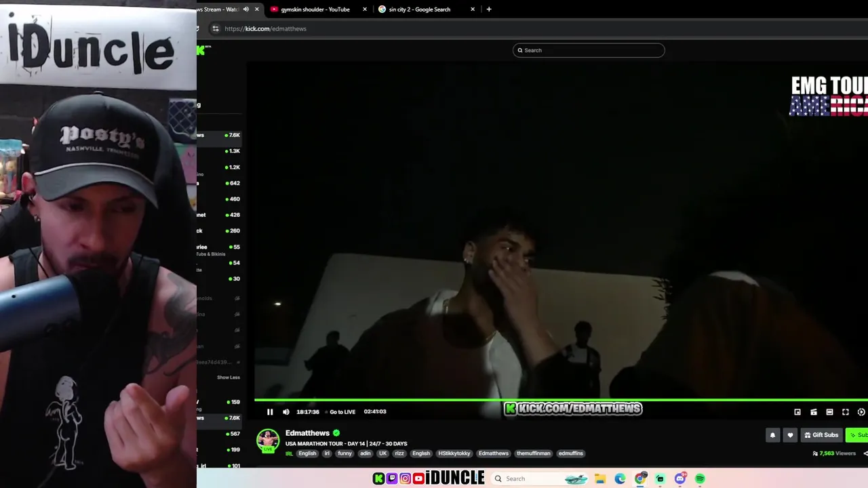This screenshot has height=488, width=868.
Task: Open the IRL category link
Action: (289, 453)
